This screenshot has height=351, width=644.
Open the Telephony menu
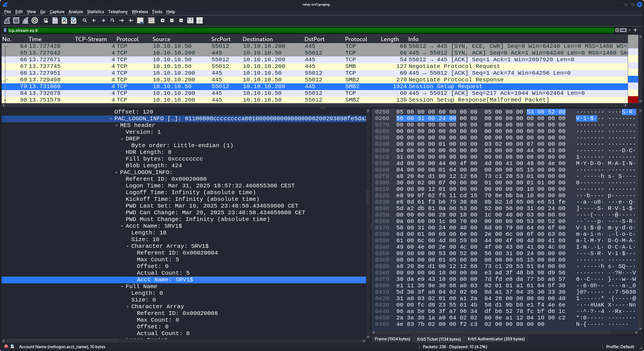[118, 12]
